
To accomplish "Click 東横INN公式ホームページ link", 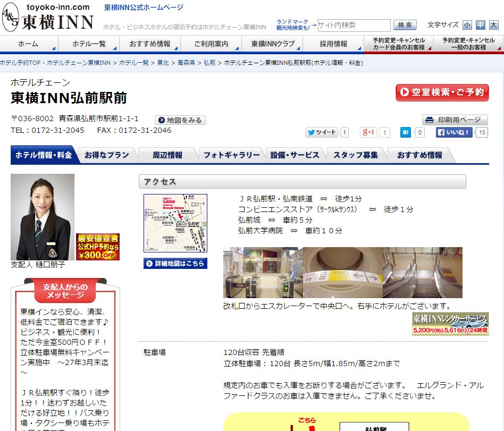I will (x=144, y=7).
